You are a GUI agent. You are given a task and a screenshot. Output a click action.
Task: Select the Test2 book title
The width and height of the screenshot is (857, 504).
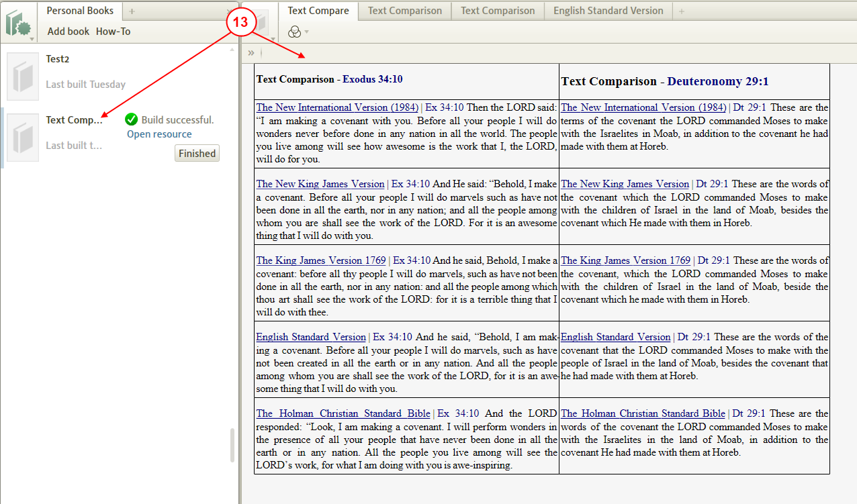[x=58, y=59]
